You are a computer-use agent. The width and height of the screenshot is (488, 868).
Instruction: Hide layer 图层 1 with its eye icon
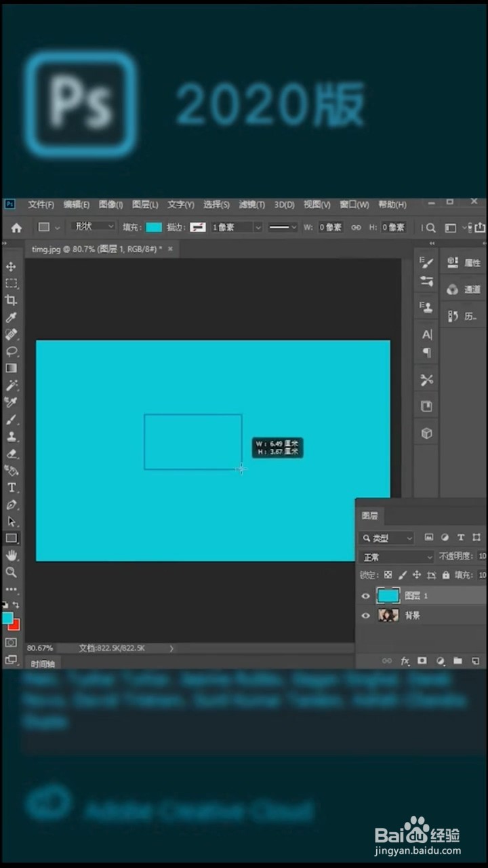(366, 596)
